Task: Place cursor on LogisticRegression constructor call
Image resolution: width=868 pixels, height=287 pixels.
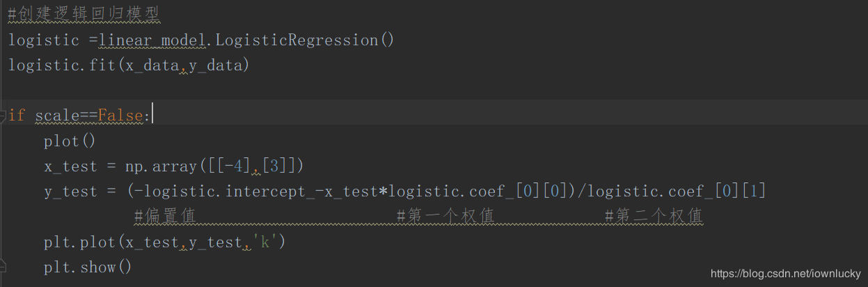Action: [x=297, y=40]
